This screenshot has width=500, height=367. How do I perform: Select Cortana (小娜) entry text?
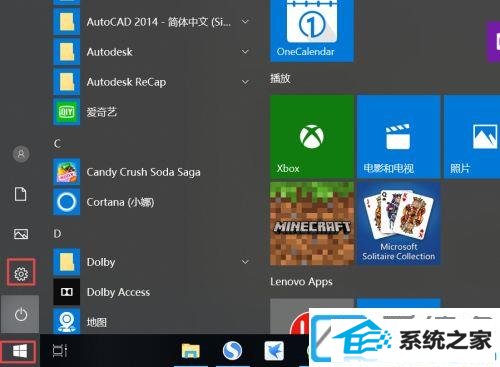click(120, 202)
